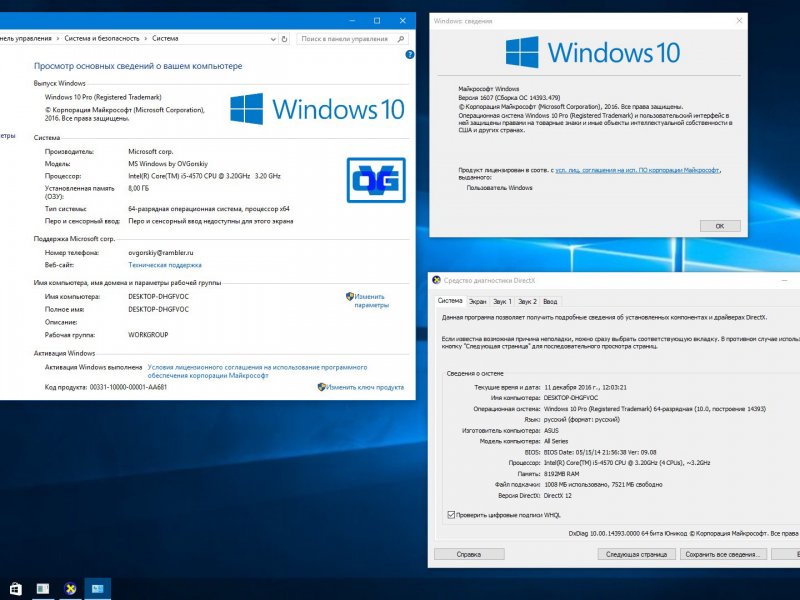Image resolution: width=800 pixels, height=600 pixels.
Task: Click the DirectX icon in dialog title bar
Action: click(436, 280)
